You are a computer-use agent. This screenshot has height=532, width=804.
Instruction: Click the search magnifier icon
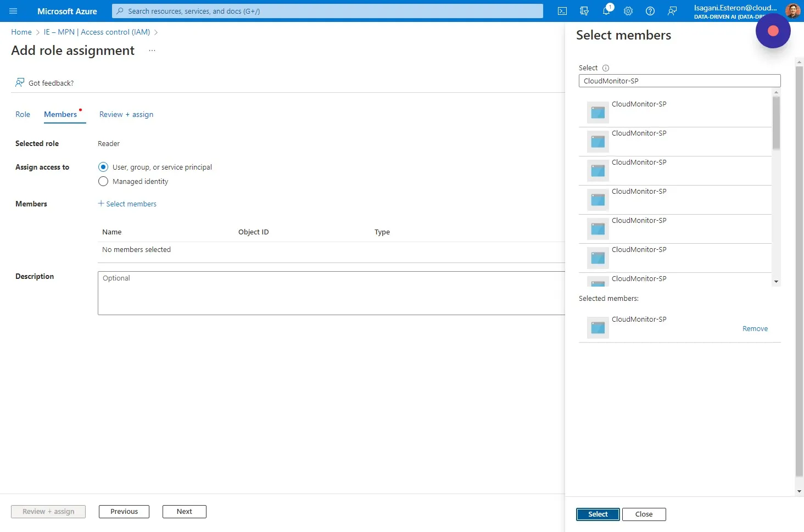point(120,11)
